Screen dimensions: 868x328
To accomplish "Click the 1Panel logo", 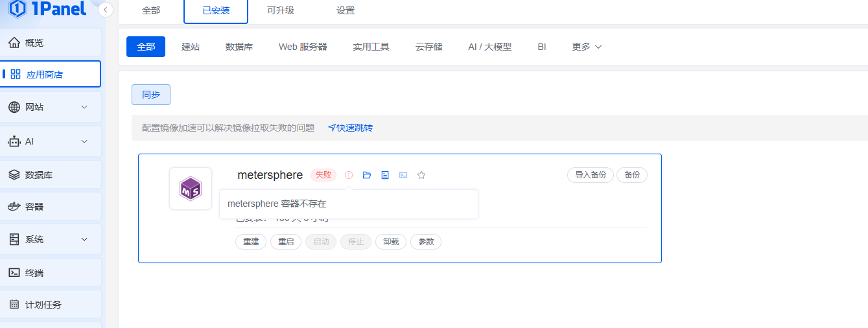I will point(47,8).
